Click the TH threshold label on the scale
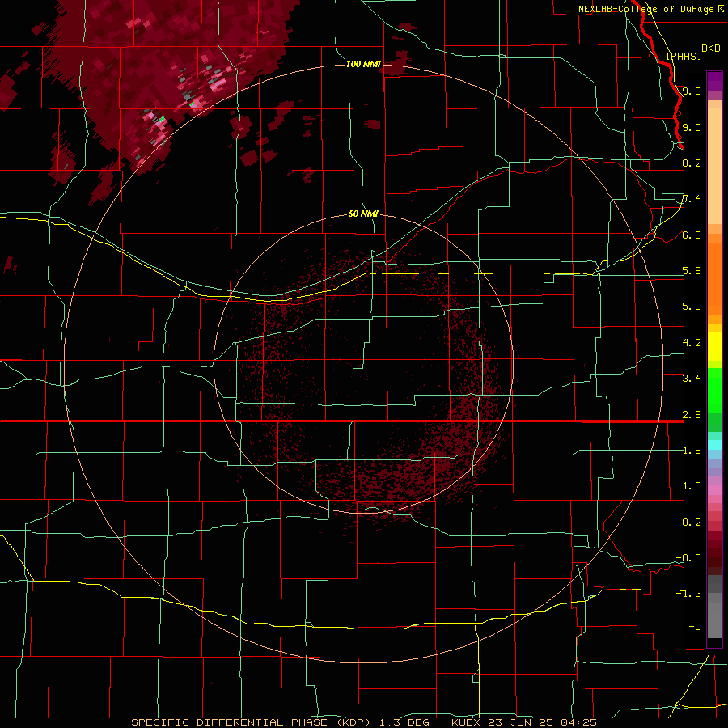 (x=695, y=630)
